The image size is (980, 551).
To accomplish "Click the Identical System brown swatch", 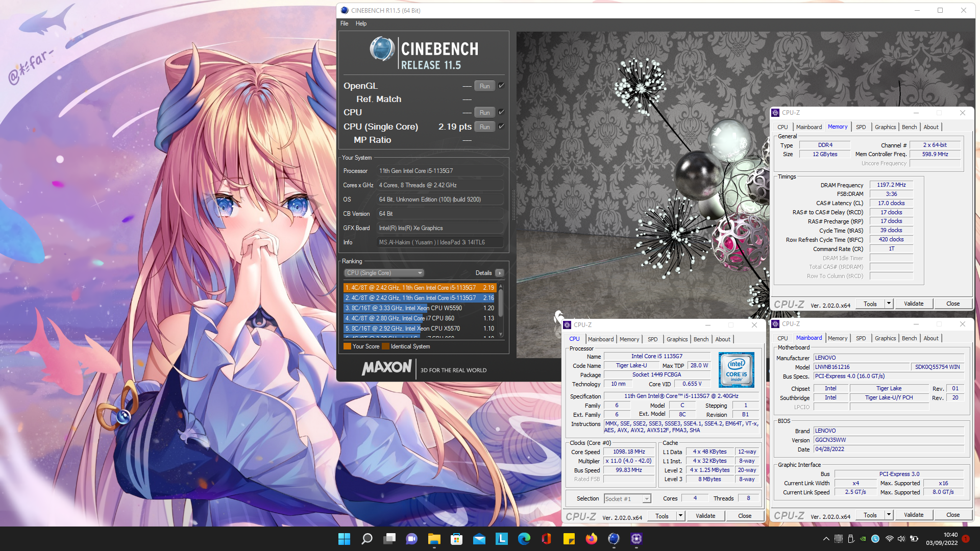I will tap(385, 346).
